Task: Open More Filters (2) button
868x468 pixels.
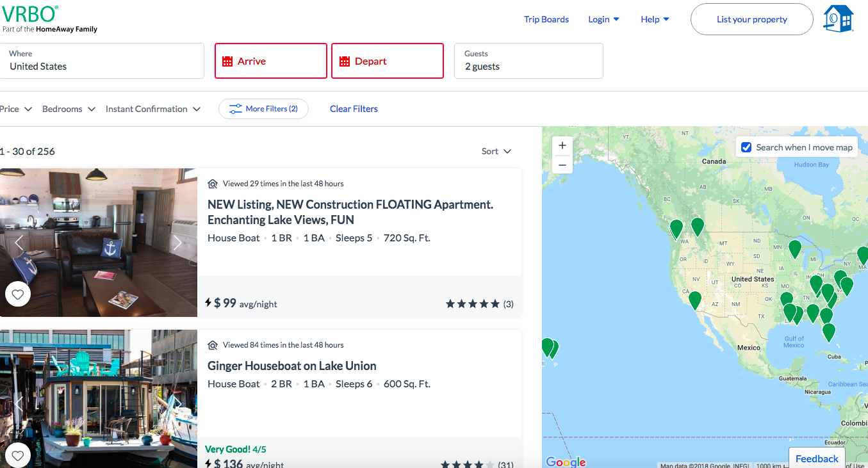Action: point(263,109)
